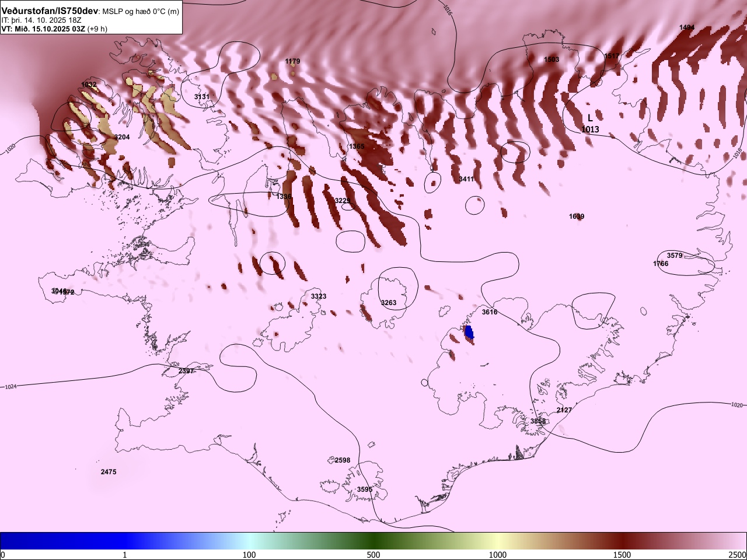The width and height of the screenshot is (747, 560).
Task: Click the "2475" height value
Action: tap(109, 472)
